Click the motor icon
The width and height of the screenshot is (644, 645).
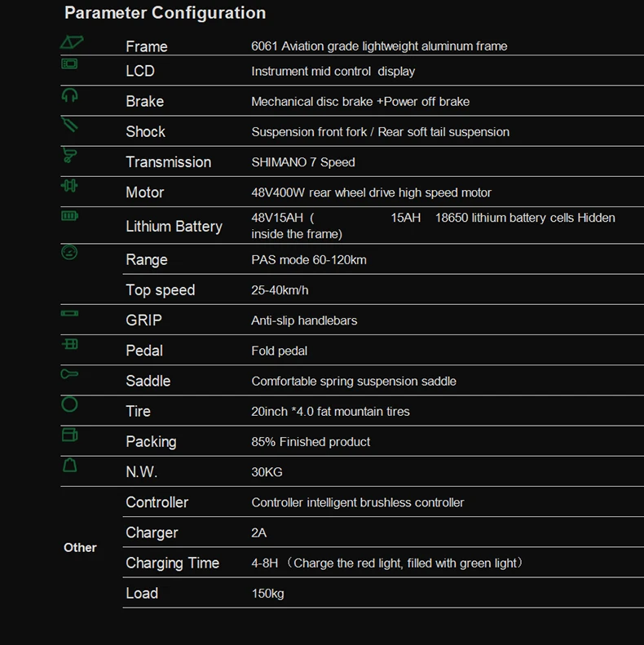(70, 186)
